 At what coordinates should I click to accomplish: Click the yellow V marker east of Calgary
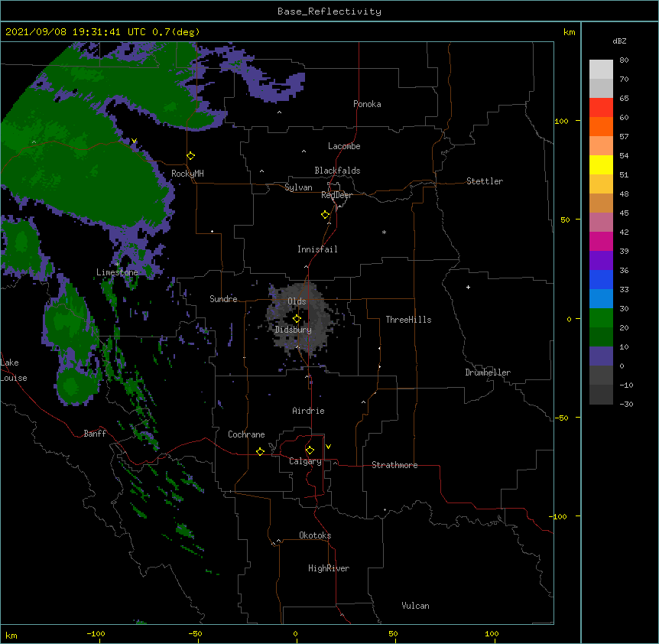tap(328, 447)
